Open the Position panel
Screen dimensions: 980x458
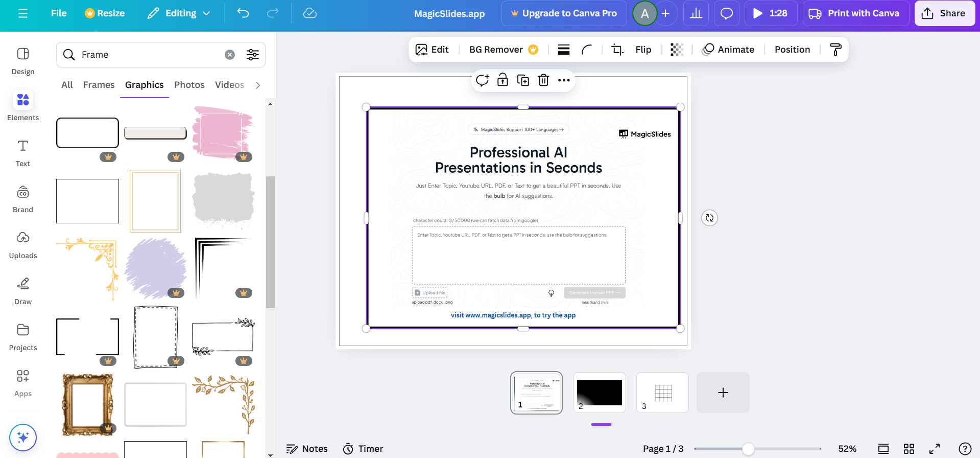[x=793, y=50]
